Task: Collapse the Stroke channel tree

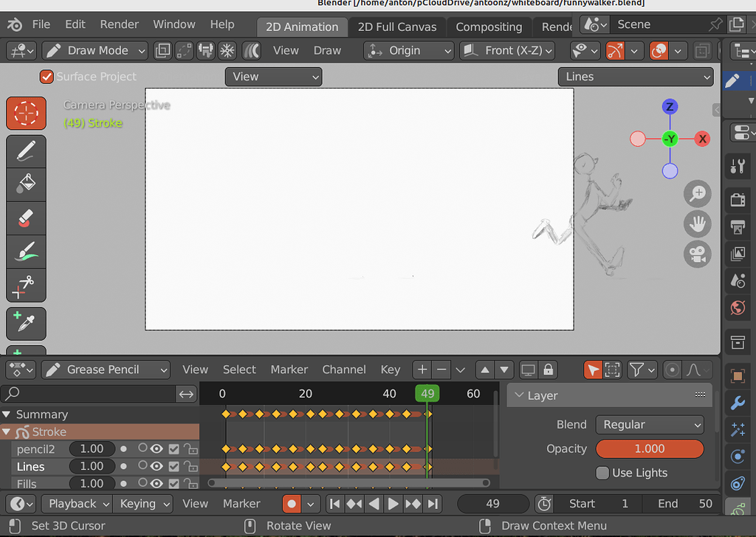Action: coord(6,432)
